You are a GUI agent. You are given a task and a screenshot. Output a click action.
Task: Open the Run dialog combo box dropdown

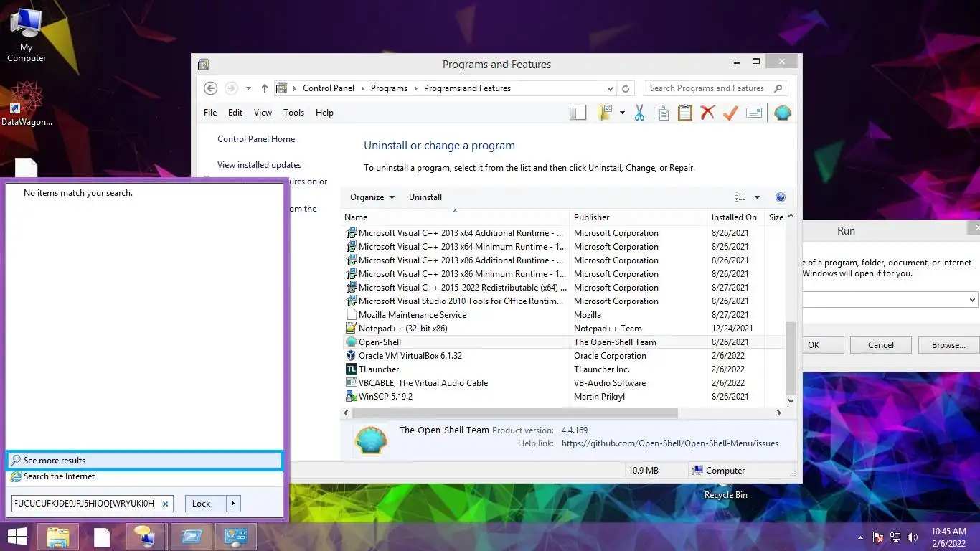point(972,300)
